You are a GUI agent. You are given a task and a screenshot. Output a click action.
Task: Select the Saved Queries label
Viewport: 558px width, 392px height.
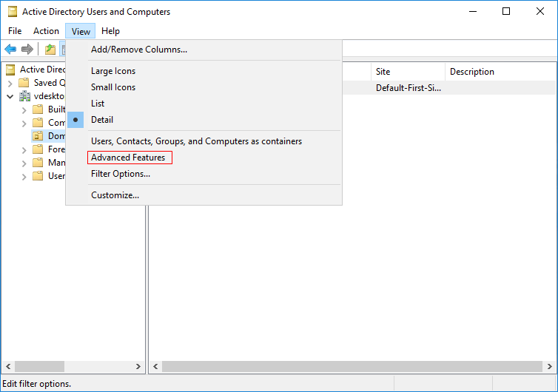(50, 83)
